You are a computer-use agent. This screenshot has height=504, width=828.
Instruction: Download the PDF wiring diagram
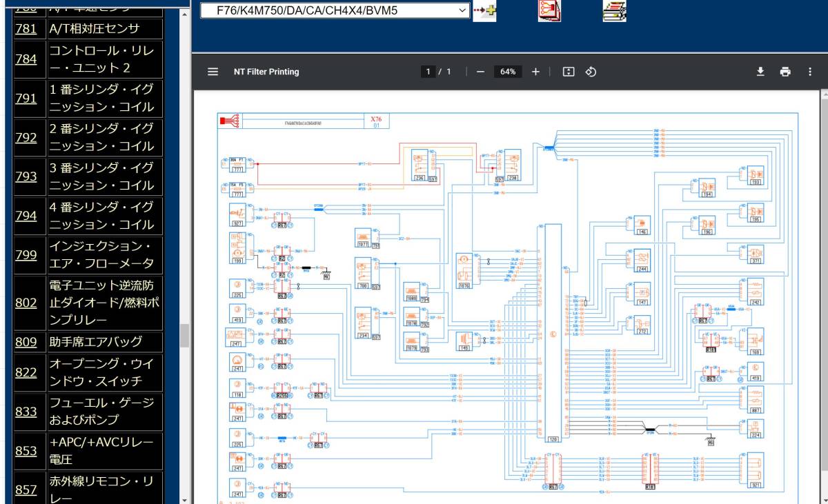click(x=761, y=72)
